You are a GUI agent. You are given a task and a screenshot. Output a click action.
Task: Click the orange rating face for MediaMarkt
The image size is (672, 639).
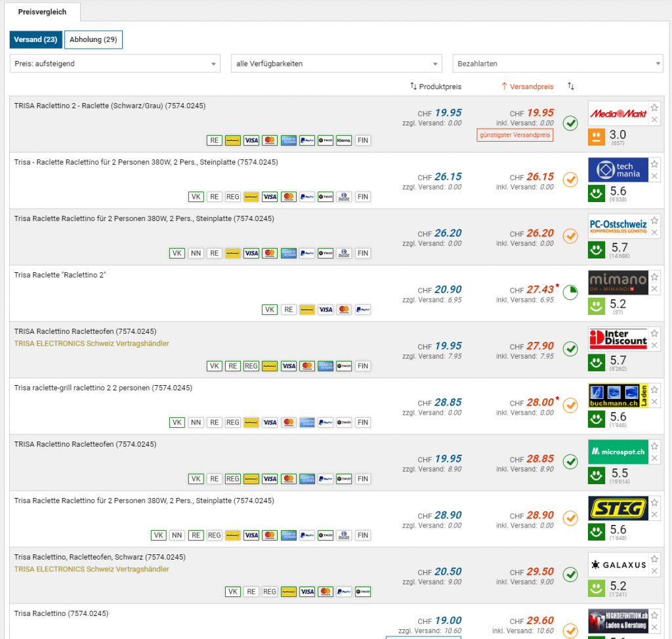(596, 137)
